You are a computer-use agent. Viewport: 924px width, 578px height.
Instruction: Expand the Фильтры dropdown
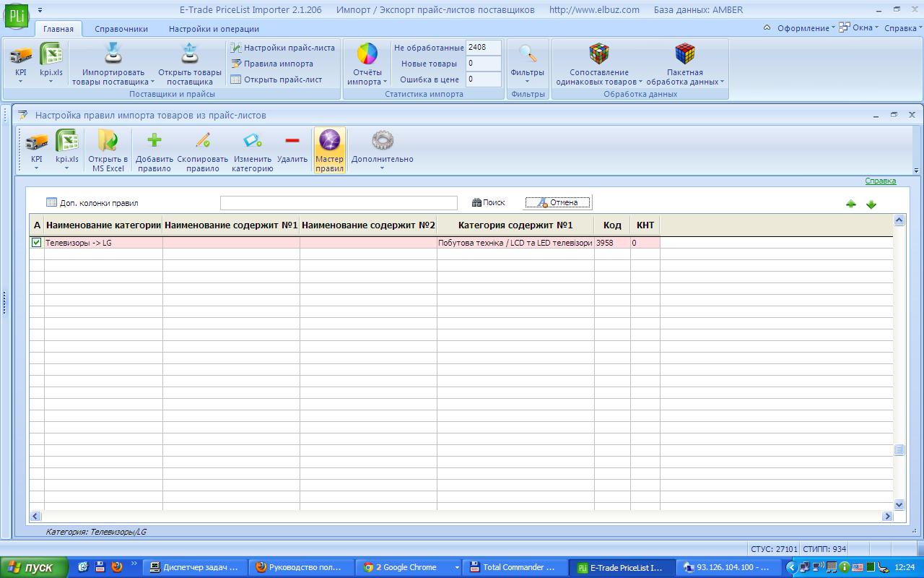coord(527,64)
